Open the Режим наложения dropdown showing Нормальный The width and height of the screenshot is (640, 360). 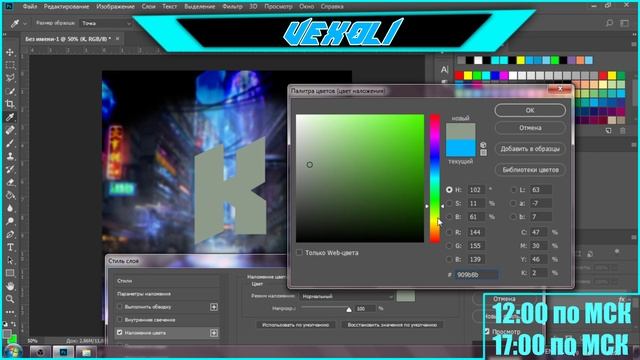[347, 296]
